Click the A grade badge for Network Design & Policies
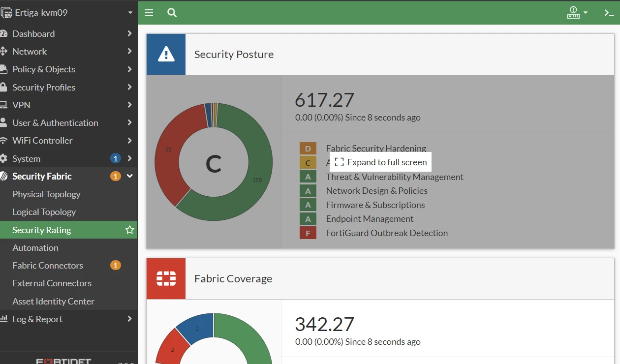Image resolution: width=620 pixels, height=364 pixels. 308,191
